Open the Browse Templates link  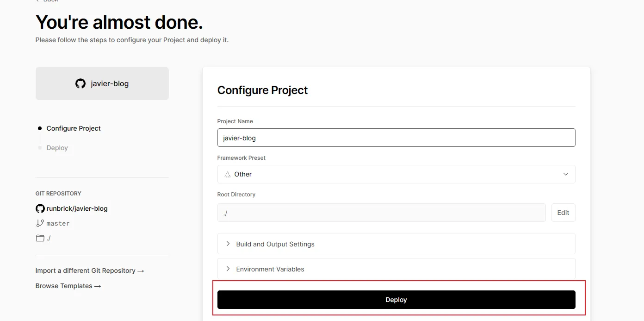coord(68,286)
